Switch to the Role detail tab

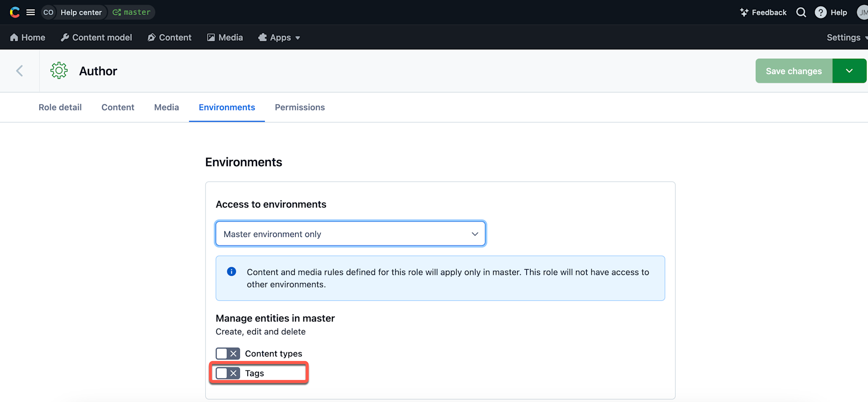(x=60, y=107)
